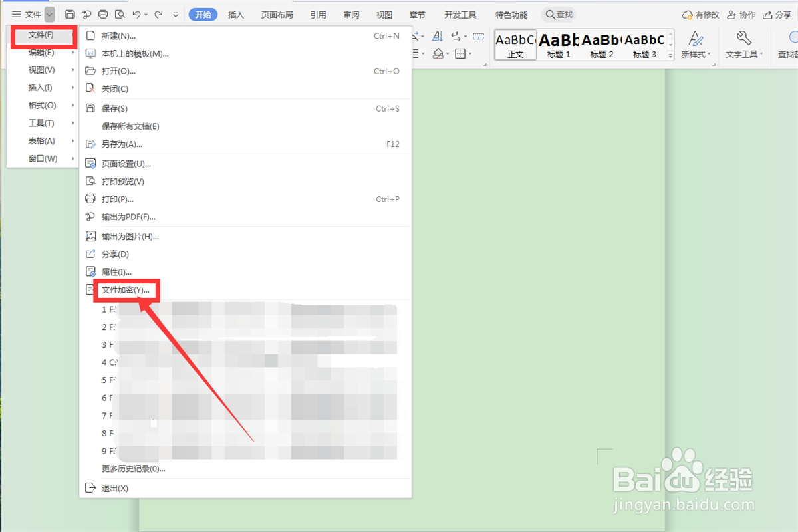The image size is (798, 532).
Task: Click the 协作 collaboration button
Action: (x=741, y=15)
